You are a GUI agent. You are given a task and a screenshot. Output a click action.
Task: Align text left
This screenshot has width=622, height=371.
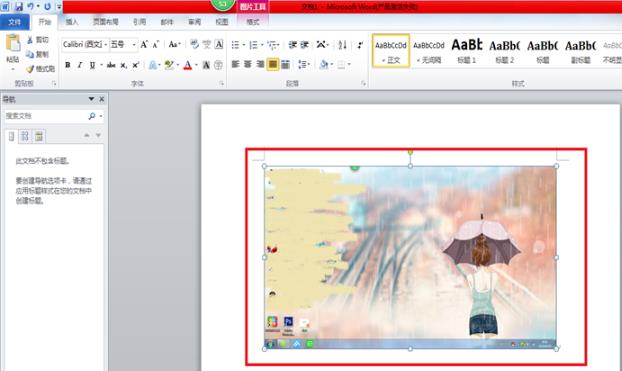(236, 64)
